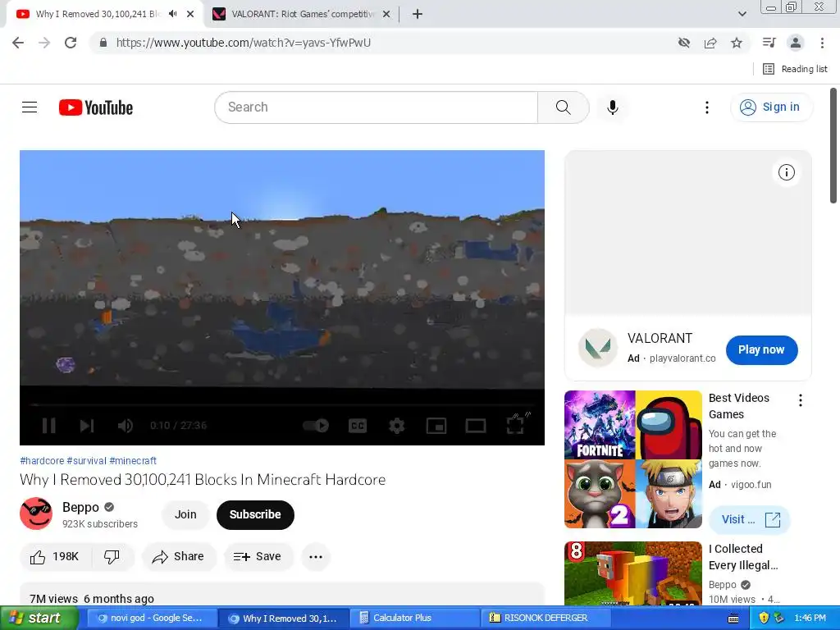The width and height of the screenshot is (840, 630).
Task: Dislike the video with thumbs down
Action: pos(112,557)
